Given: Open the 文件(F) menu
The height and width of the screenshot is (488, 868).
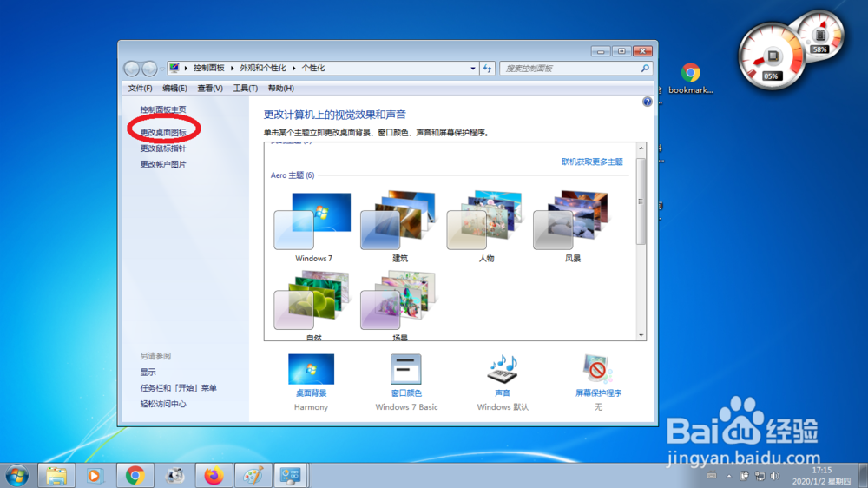Looking at the screenshot, I should point(140,88).
